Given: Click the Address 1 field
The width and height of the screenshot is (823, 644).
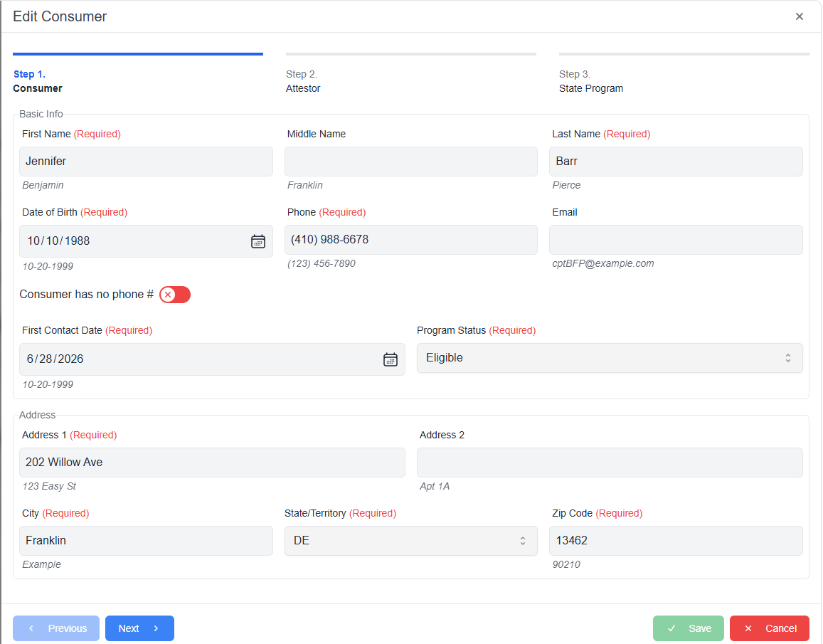Looking at the screenshot, I should pos(212,463).
